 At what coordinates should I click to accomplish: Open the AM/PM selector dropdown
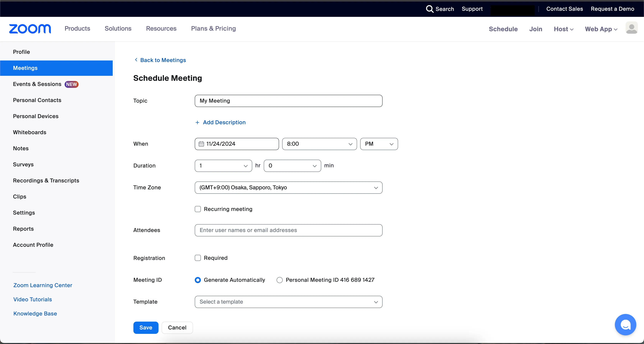point(379,144)
